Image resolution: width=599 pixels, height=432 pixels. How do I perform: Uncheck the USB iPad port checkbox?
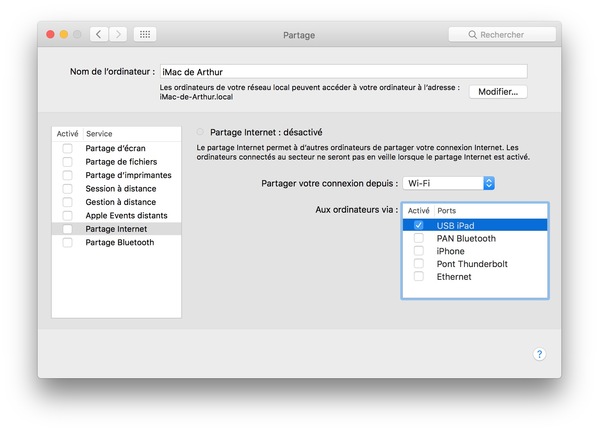419,225
